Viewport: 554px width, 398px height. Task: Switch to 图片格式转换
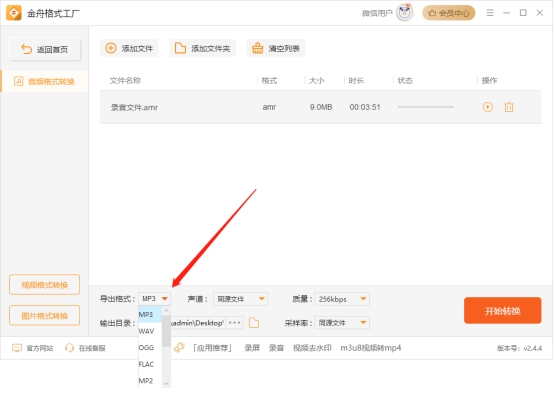coord(45,315)
